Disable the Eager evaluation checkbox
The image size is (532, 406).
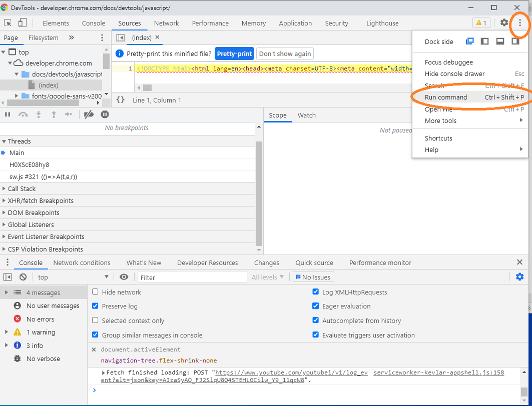tap(315, 306)
